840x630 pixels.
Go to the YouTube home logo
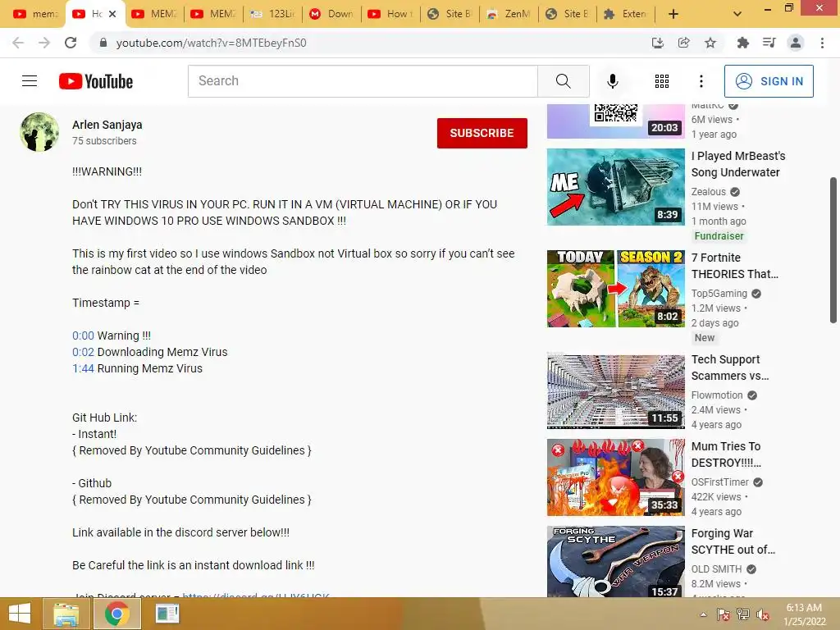96,81
